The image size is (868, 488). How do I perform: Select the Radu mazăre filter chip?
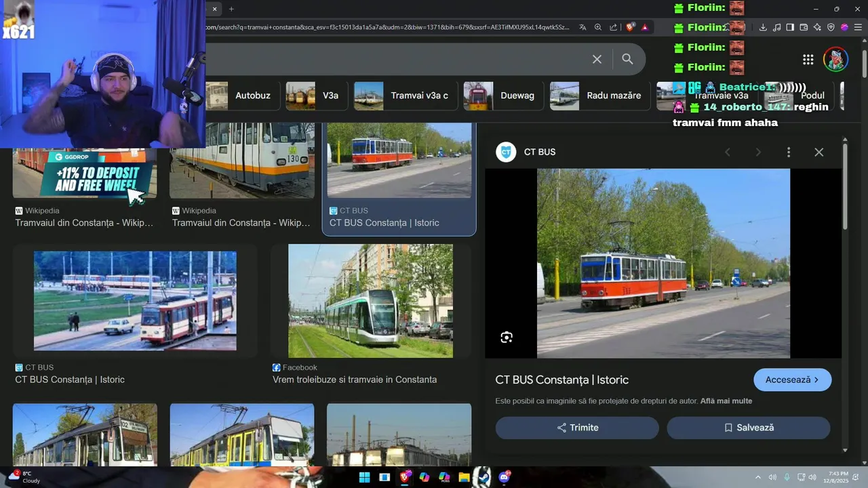tap(599, 96)
